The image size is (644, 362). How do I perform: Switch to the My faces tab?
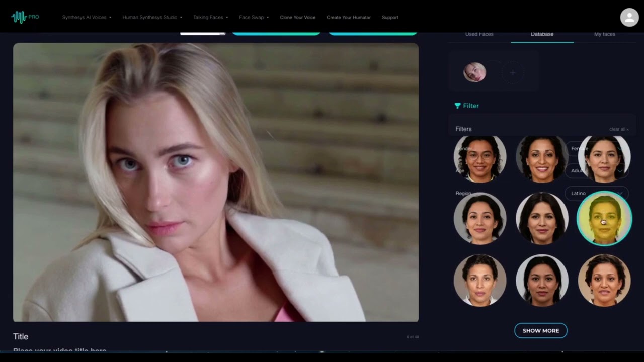click(x=605, y=34)
